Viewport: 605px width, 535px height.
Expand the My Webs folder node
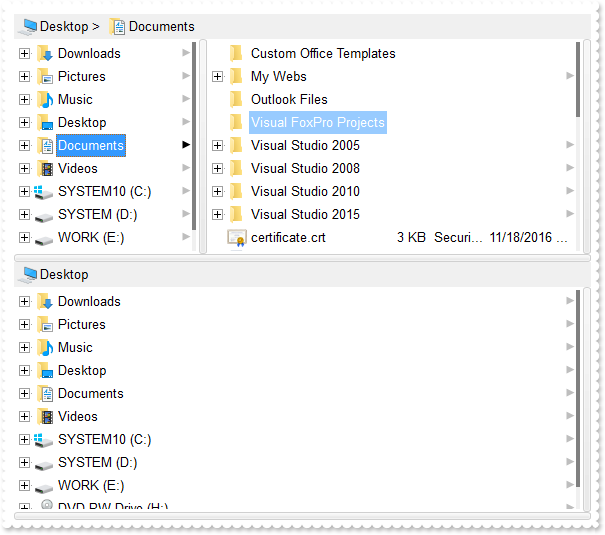tap(217, 76)
